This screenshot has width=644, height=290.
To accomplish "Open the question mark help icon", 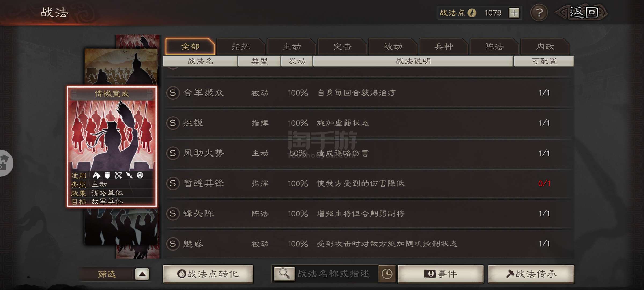I will click(x=539, y=13).
